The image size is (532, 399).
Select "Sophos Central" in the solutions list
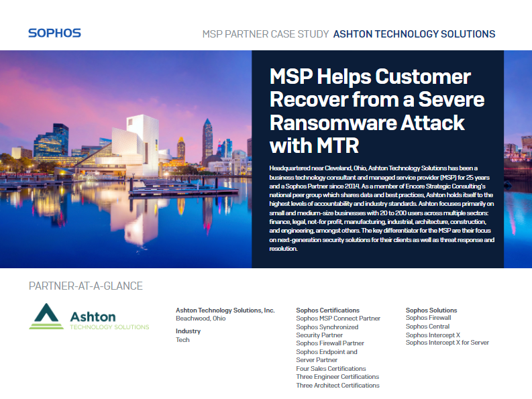[x=428, y=327]
